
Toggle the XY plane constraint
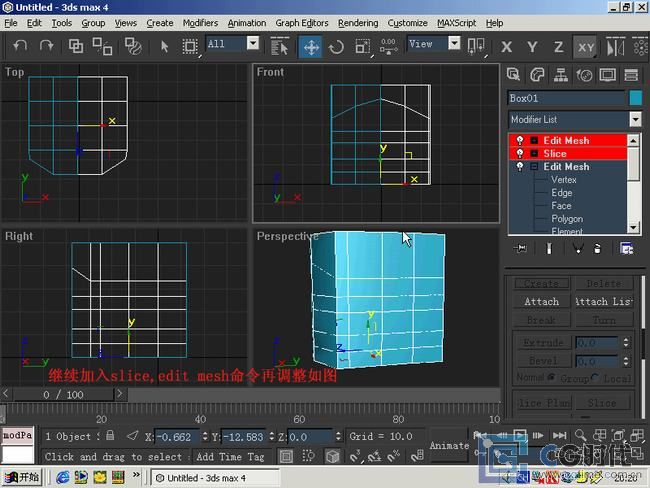pos(586,46)
